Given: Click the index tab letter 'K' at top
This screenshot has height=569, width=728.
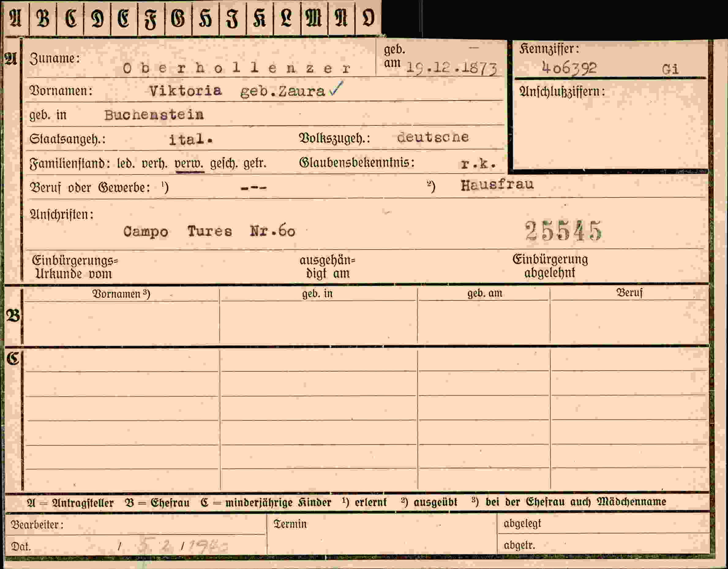Looking at the screenshot, I should (259, 18).
